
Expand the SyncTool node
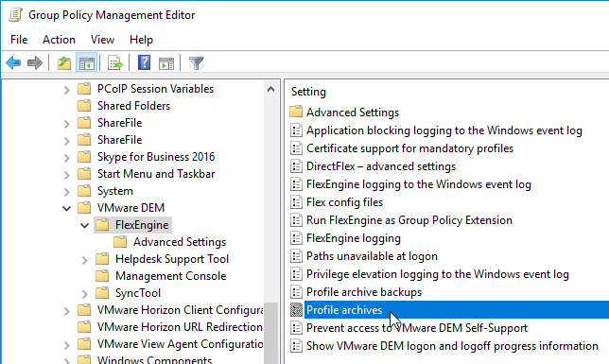click(85, 294)
